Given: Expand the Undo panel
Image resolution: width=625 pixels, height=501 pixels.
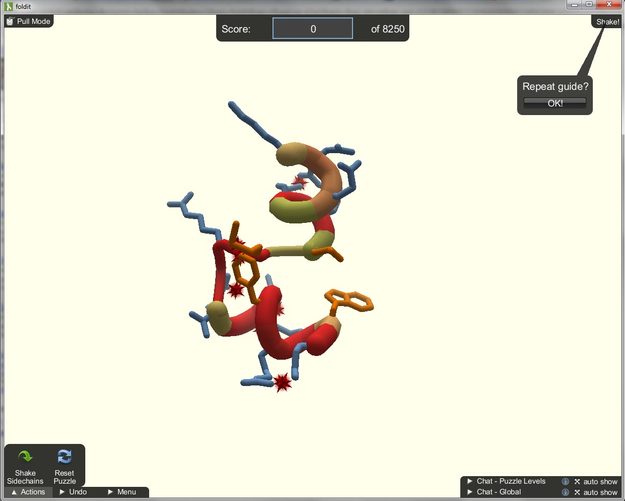Looking at the screenshot, I should [x=73, y=492].
